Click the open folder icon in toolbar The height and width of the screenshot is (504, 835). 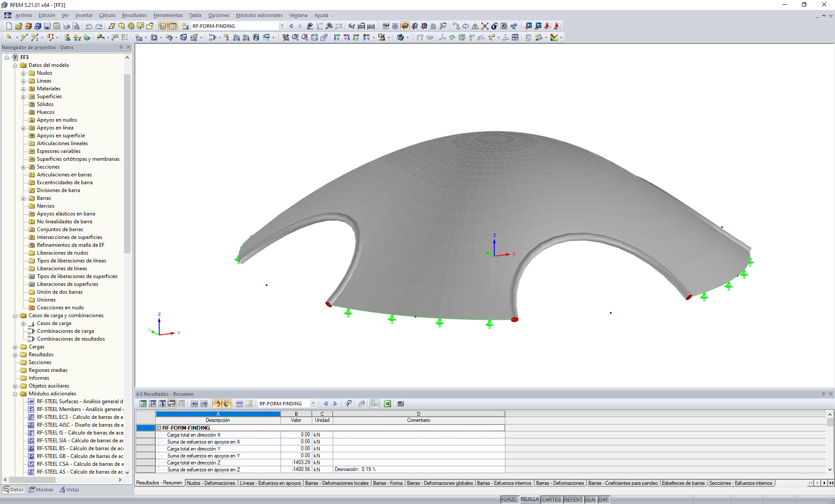pyautogui.click(x=18, y=26)
